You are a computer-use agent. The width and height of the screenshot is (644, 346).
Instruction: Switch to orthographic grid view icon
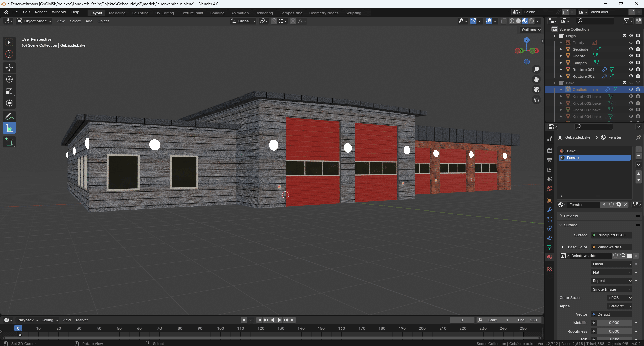[x=536, y=100]
